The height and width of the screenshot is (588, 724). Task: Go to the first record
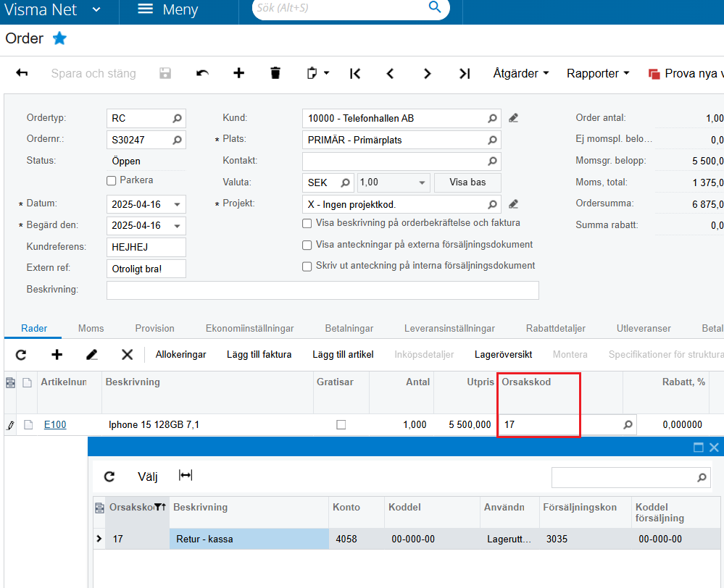[355, 73]
